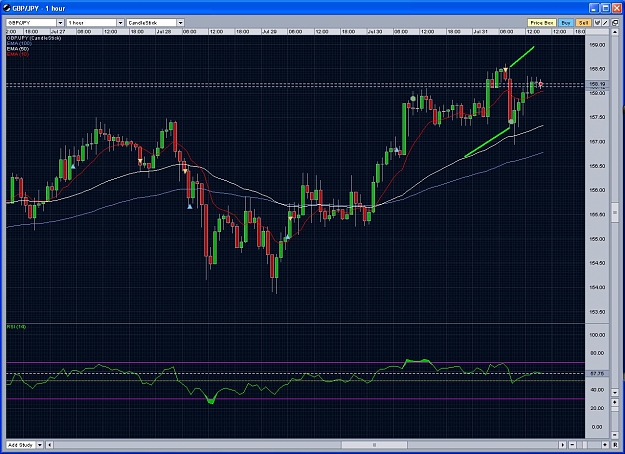Click the 157.50 price axis label
Screen dimensions: 625x454
pos(597,118)
